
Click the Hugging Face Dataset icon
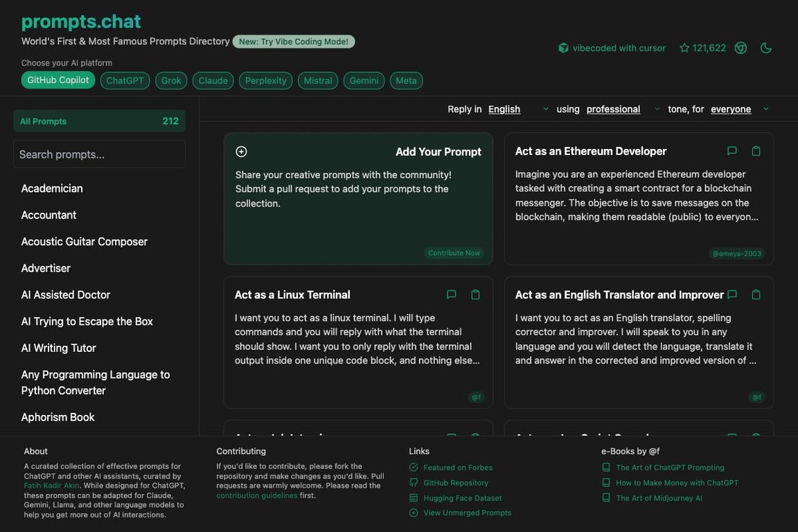click(414, 498)
